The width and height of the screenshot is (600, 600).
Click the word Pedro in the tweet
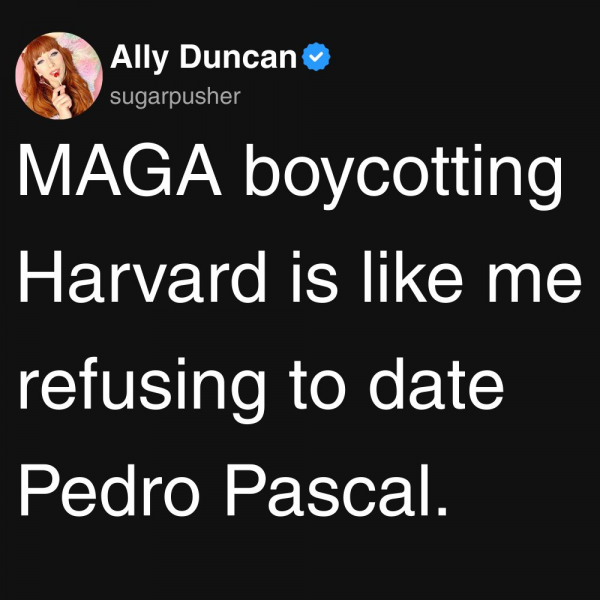pos(110,490)
